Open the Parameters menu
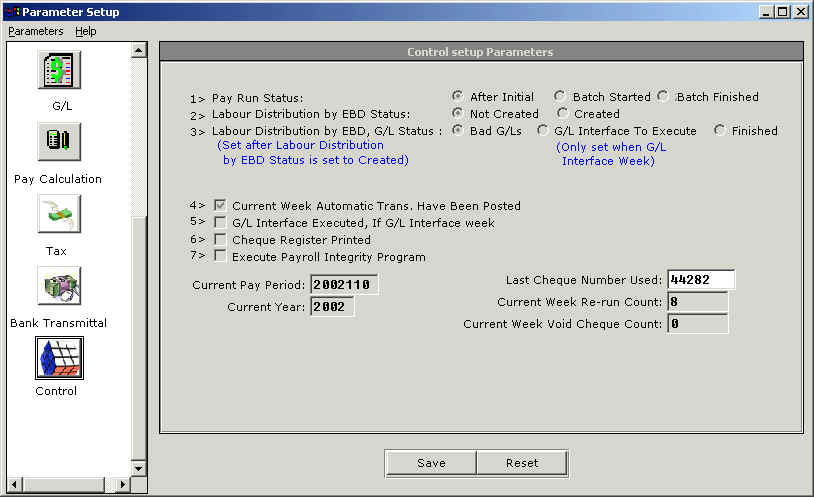The width and height of the screenshot is (814, 497). (35, 31)
